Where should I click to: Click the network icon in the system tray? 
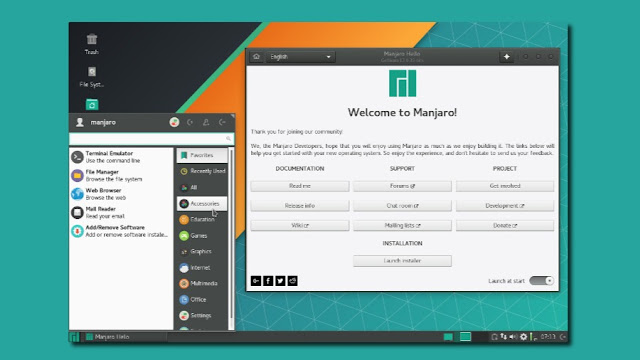[x=504, y=337]
